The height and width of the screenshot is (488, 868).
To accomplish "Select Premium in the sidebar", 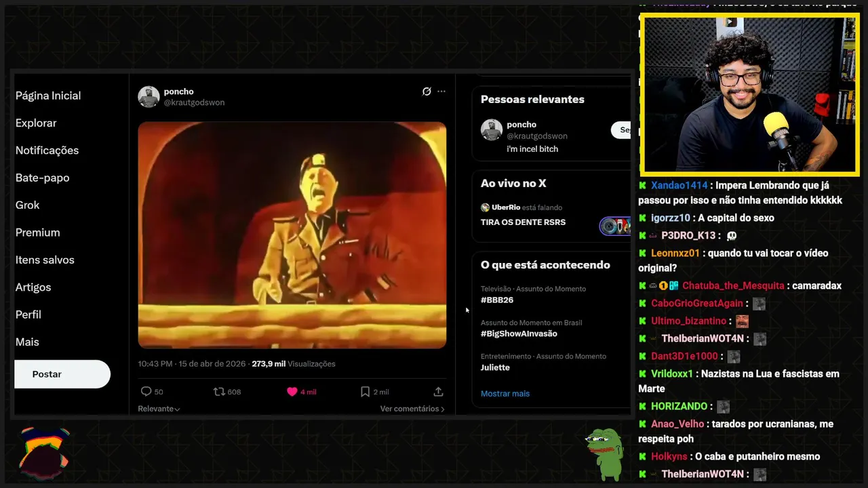I will 37,232.
